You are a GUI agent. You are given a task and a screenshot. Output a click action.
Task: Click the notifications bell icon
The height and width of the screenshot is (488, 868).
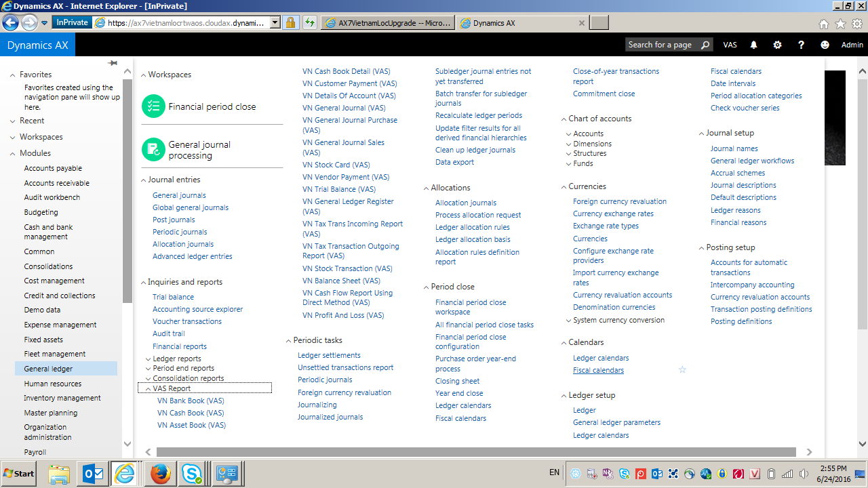(x=753, y=45)
